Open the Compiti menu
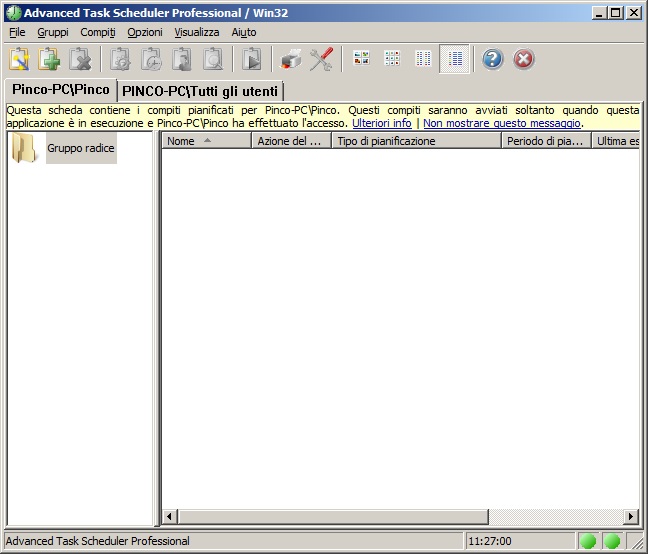 point(98,32)
